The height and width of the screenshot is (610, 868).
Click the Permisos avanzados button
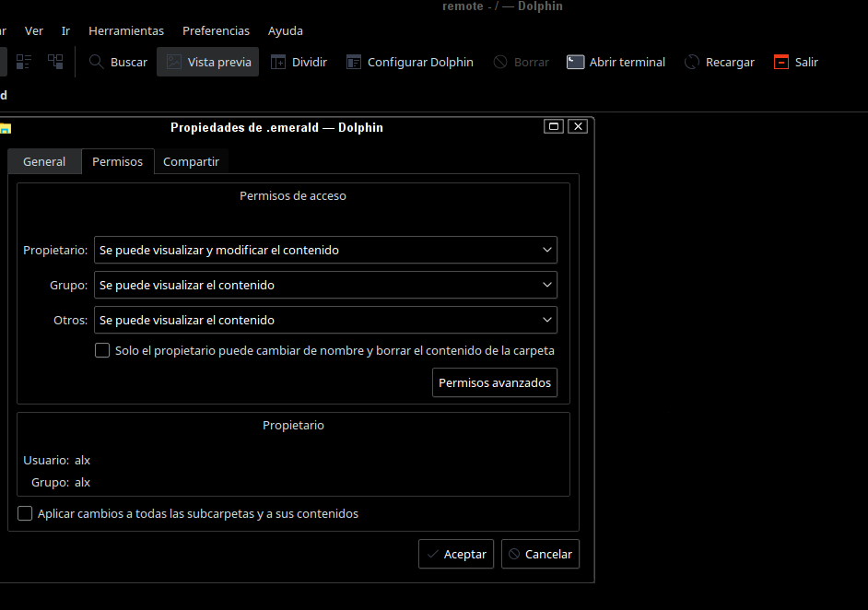[x=495, y=383]
